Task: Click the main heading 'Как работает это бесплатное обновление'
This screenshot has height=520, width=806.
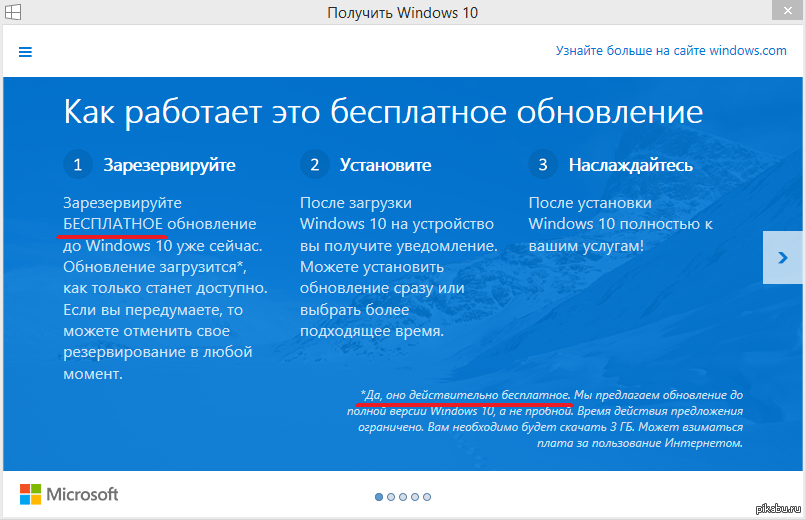Action: point(383,111)
